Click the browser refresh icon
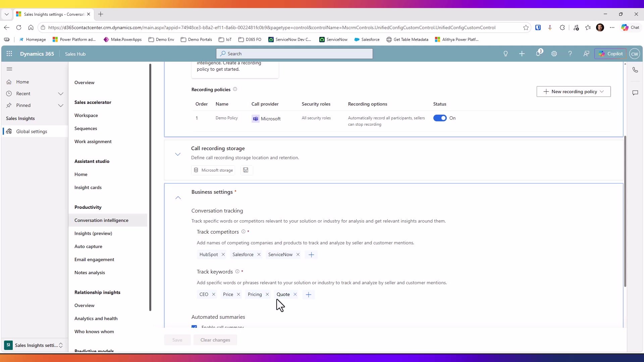This screenshot has width=644, height=362. [19, 27]
